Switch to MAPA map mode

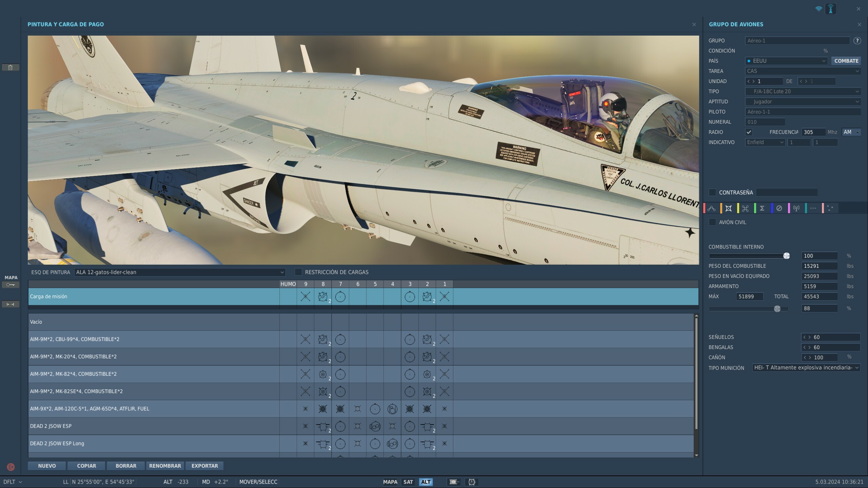pos(390,482)
